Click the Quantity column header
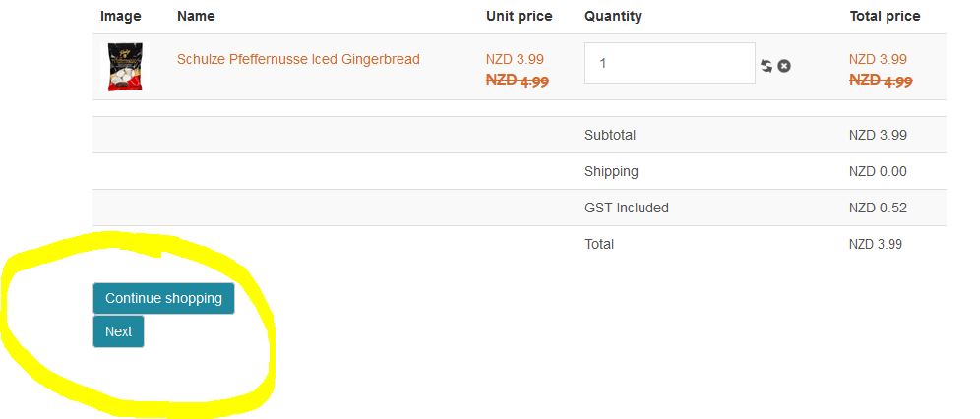 (x=612, y=16)
